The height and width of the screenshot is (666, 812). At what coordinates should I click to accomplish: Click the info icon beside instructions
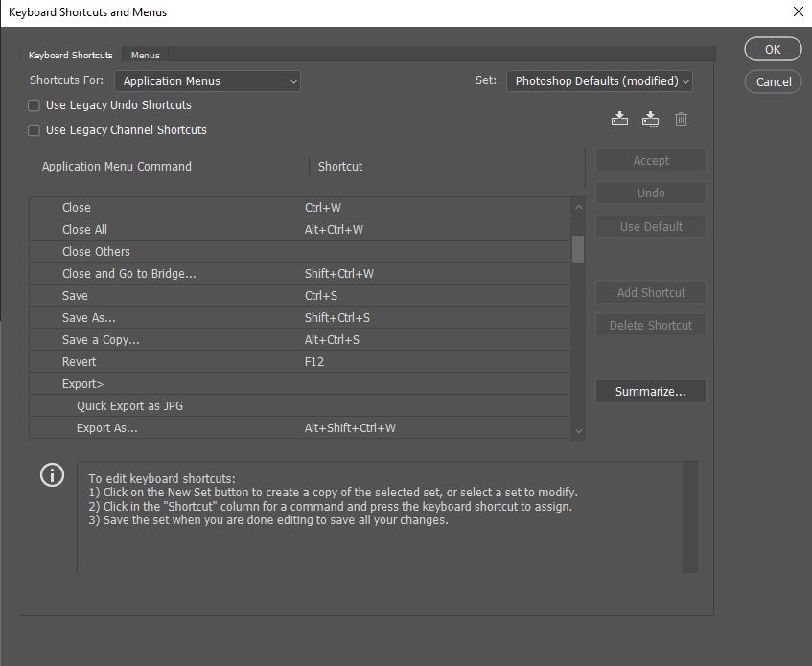click(x=53, y=474)
